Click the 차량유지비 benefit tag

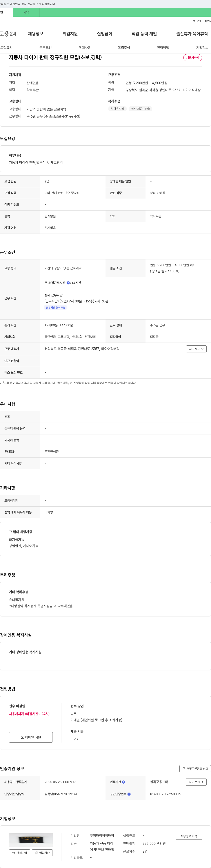(117, 109)
